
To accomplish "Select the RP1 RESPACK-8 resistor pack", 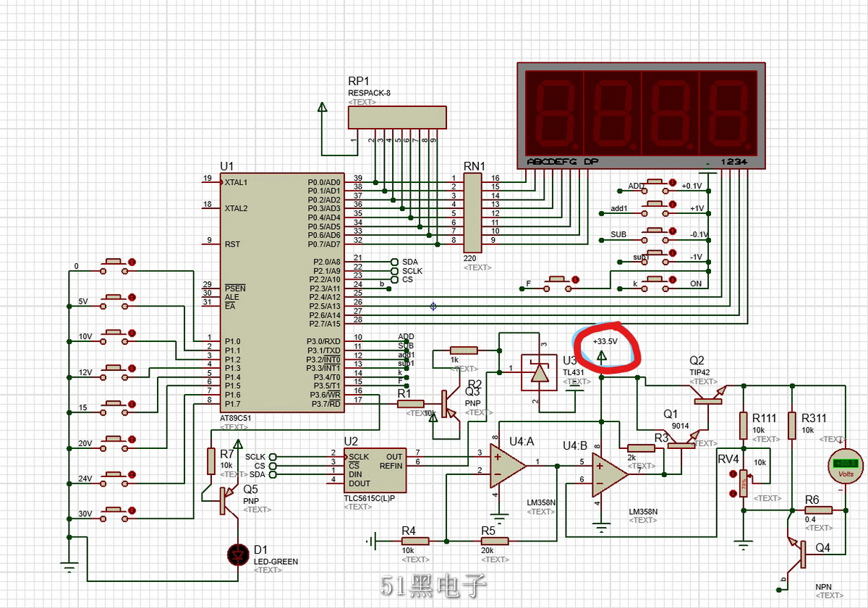I will click(x=397, y=118).
